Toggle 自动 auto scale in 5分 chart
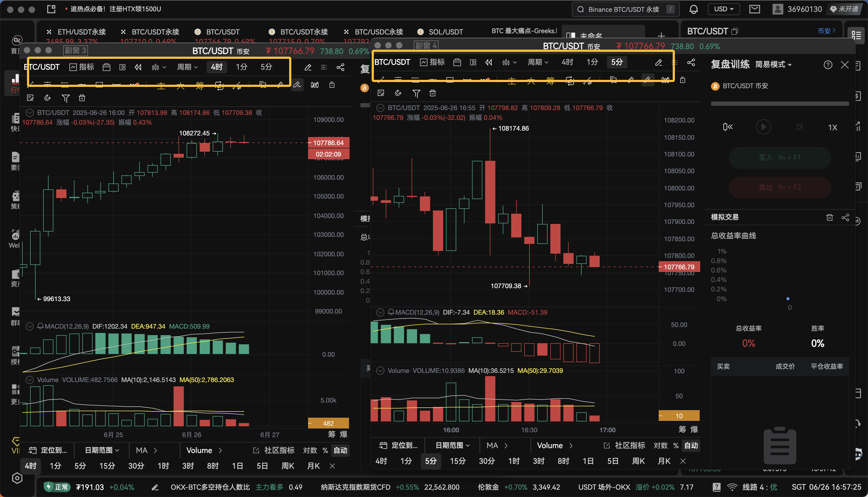This screenshot has height=497, width=868. point(691,445)
